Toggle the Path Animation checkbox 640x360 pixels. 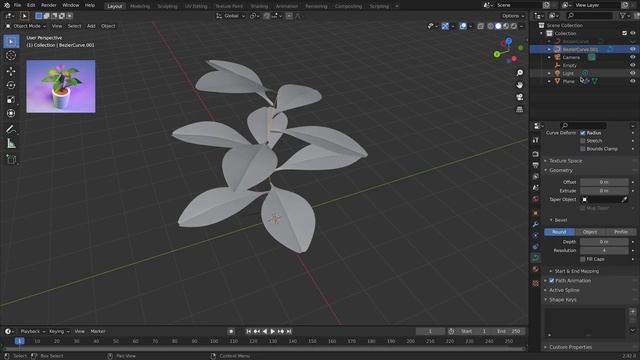551,280
